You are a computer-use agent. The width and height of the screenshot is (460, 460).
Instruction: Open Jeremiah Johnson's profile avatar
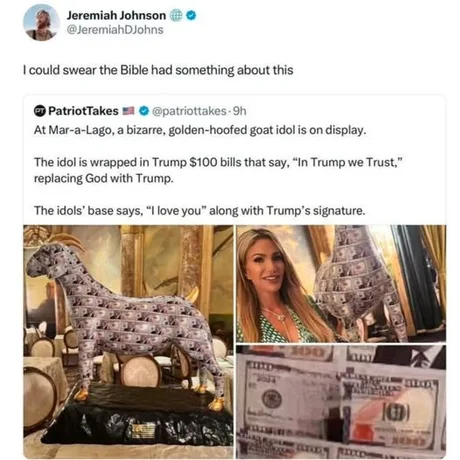point(41,23)
